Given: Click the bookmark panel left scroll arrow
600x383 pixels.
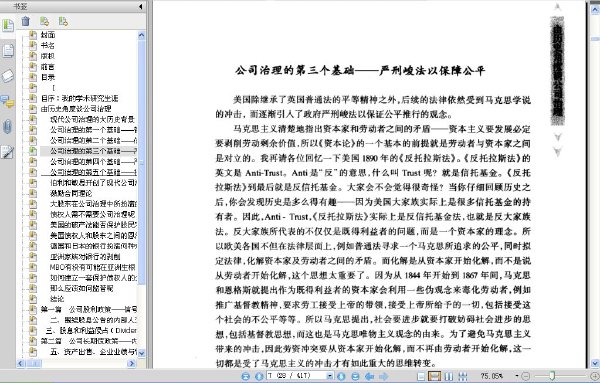Looking at the screenshot, I should pyautogui.click(x=21, y=363).
